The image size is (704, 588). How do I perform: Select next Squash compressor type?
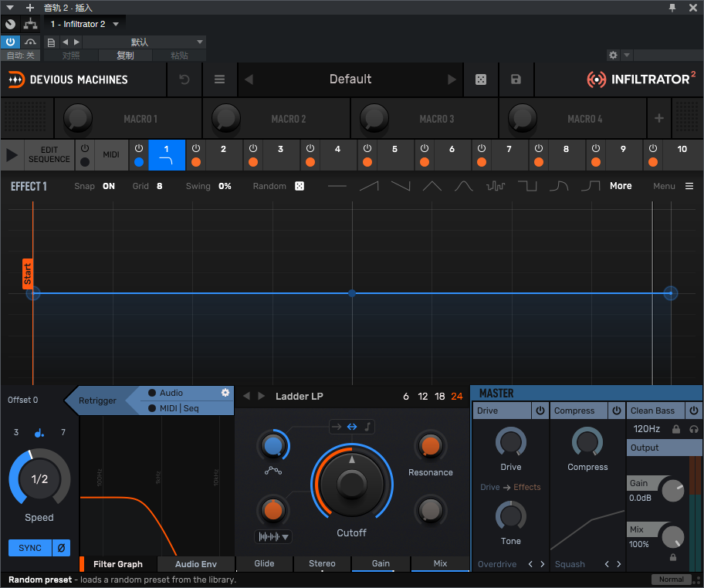point(618,564)
